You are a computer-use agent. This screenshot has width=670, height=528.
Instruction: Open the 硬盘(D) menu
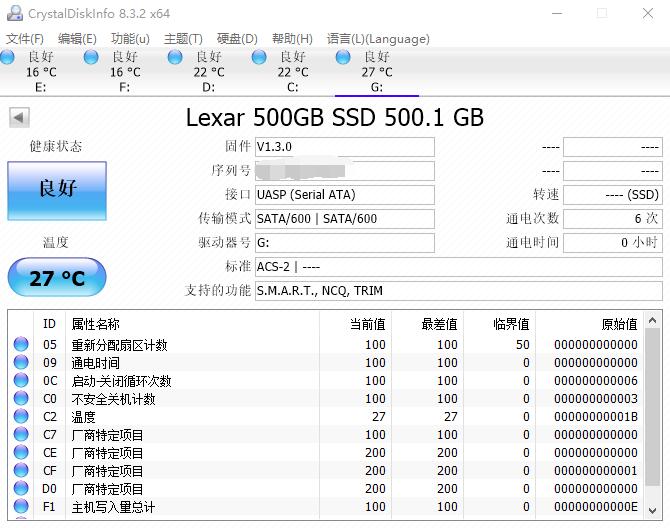[237, 39]
